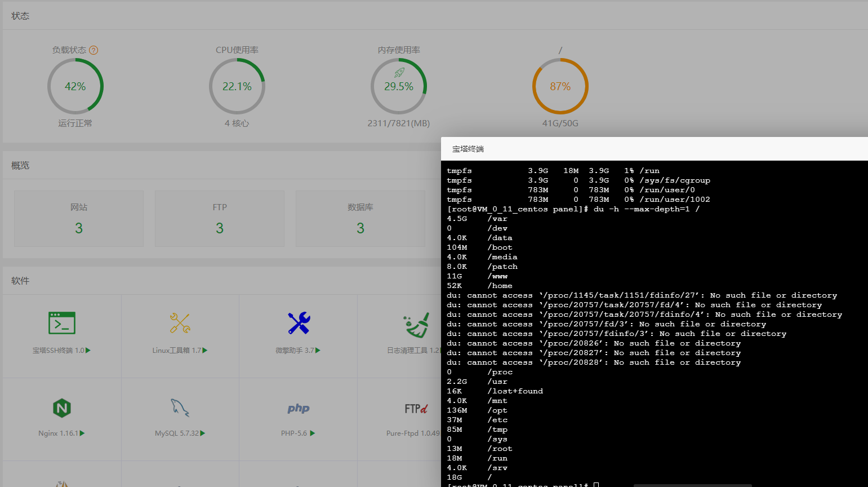Click the 2311/7821(MB) memory text
The image size is (868, 487).
399,123
